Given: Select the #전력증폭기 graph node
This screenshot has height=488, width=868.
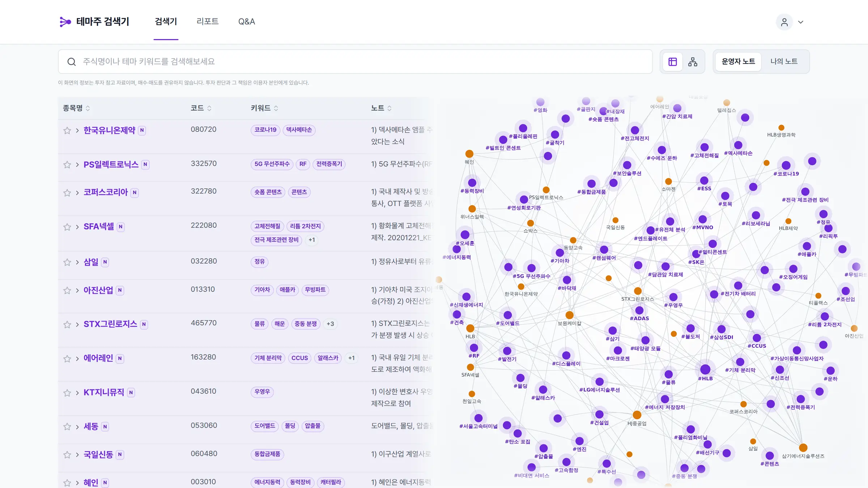Looking at the screenshot, I should pos(800,399).
